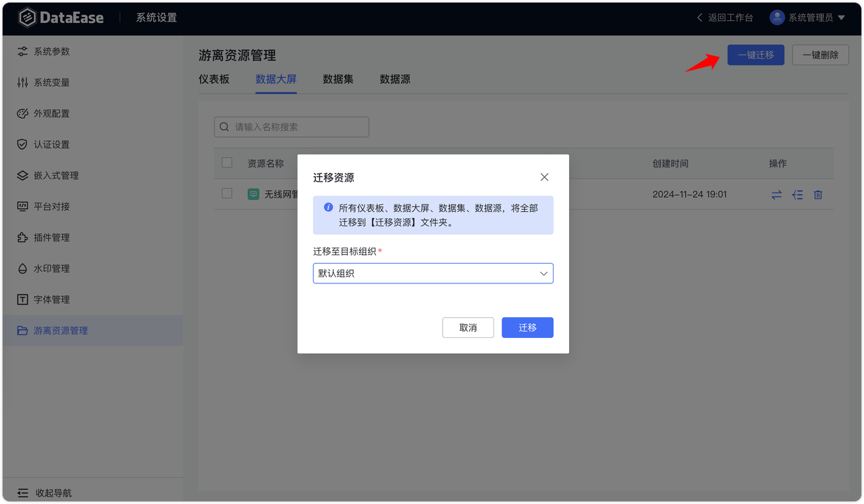The height and width of the screenshot is (504, 864).
Task: Click the 2024-11-24 19:01 timestamp
Action: [690, 194]
